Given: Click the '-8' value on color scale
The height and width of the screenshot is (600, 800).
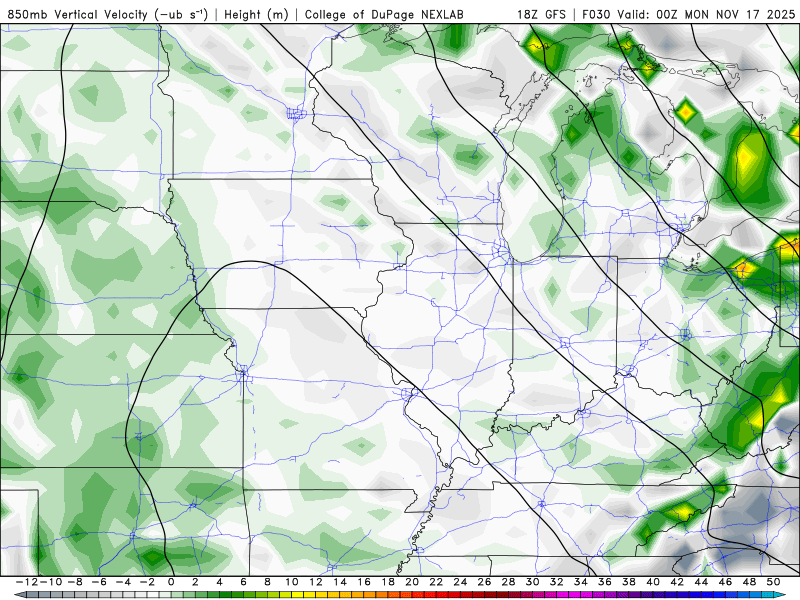Looking at the screenshot, I should pyautogui.click(x=75, y=582).
